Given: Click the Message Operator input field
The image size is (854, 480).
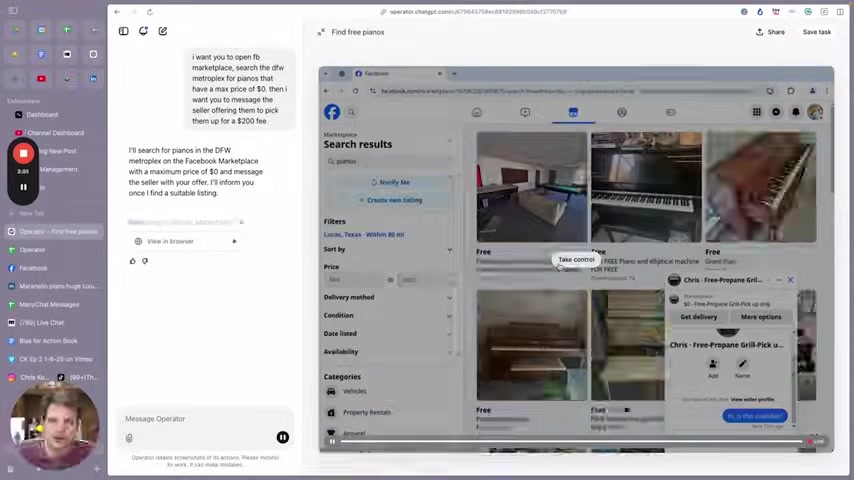Looking at the screenshot, I should coord(204,419).
